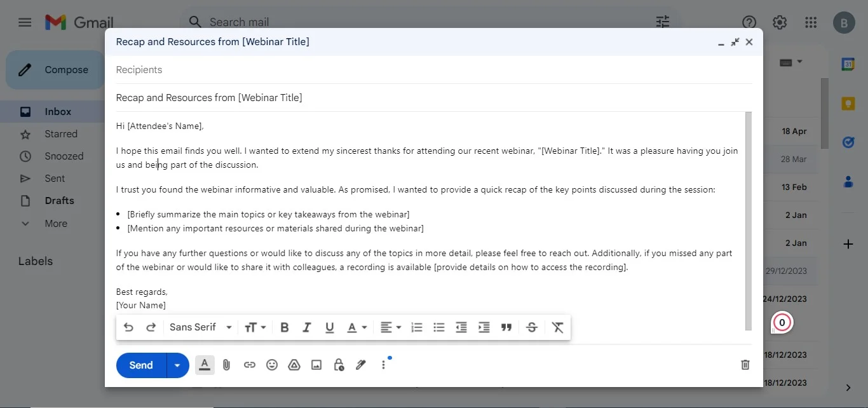The width and height of the screenshot is (868, 408).
Task: Insert your signature with the pen icon
Action: click(x=360, y=365)
